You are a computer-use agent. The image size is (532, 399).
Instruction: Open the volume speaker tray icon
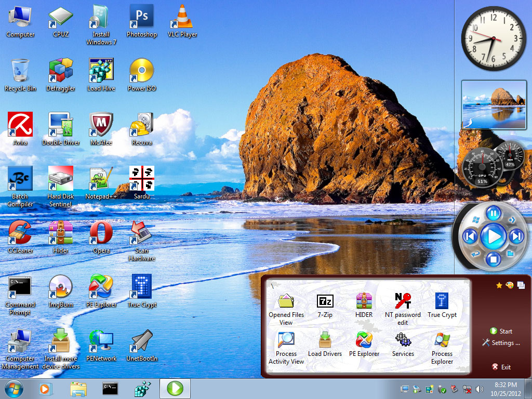point(480,389)
